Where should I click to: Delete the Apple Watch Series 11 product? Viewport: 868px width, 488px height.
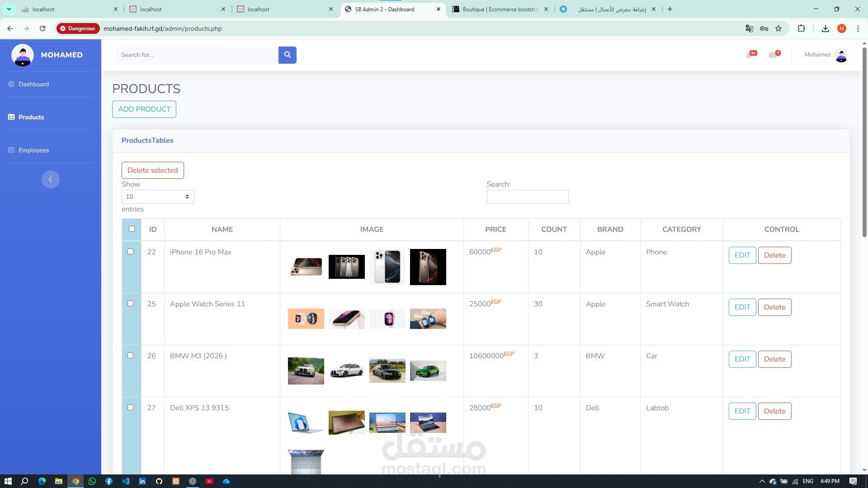[774, 307]
